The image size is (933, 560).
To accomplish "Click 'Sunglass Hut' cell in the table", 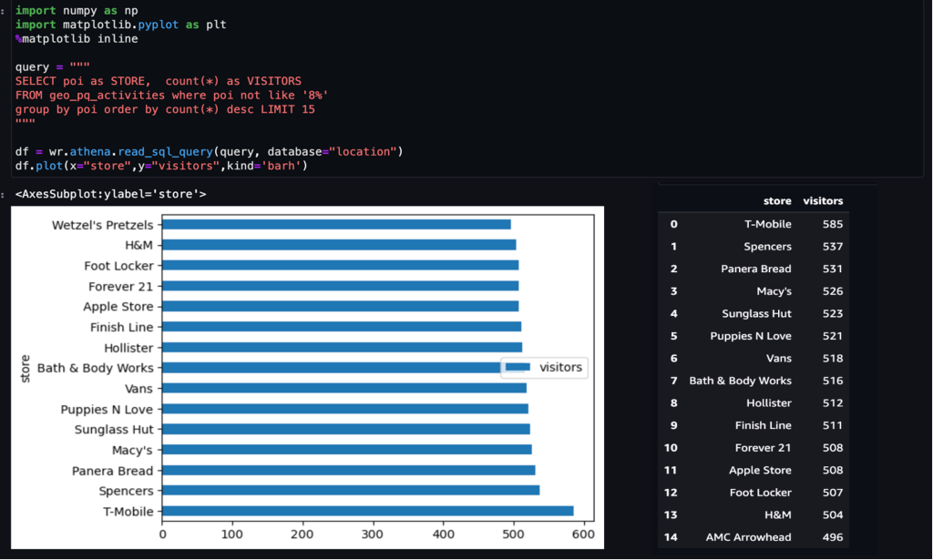I will pos(757,313).
